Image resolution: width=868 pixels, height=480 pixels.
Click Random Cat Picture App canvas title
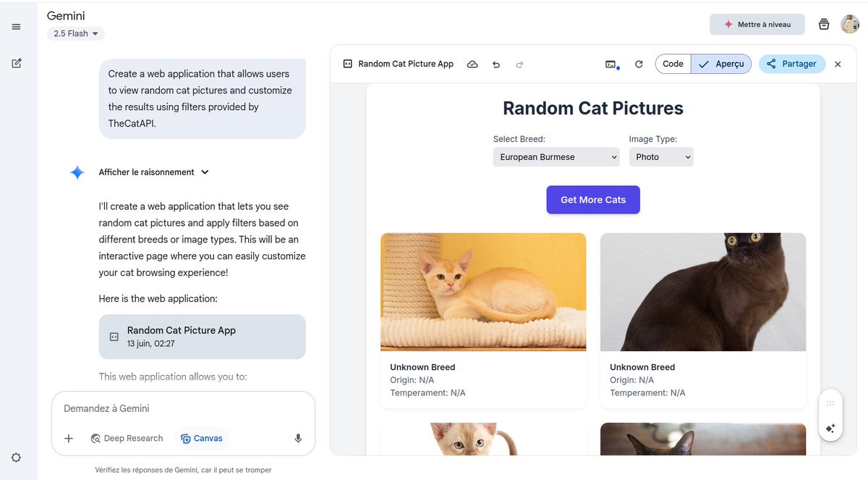pos(406,64)
